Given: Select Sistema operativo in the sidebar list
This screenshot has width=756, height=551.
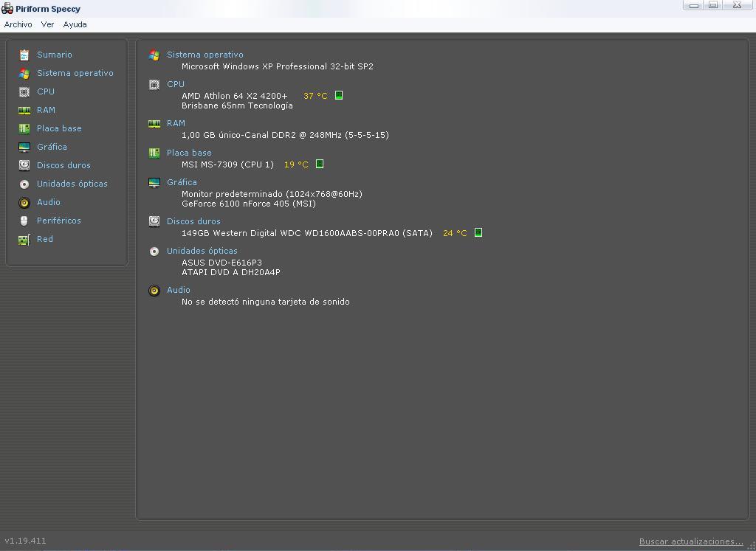Looking at the screenshot, I should pyautogui.click(x=75, y=73).
